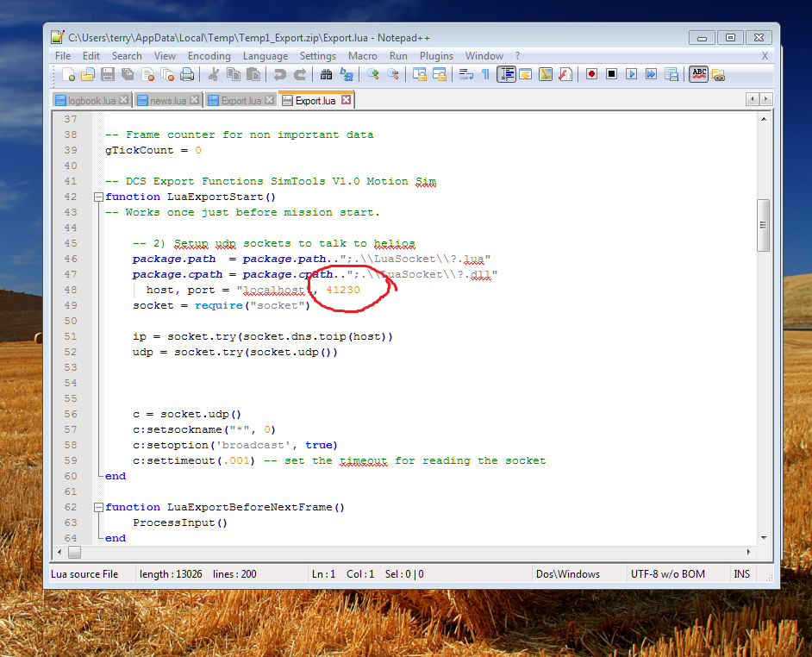Collapse the LuaExportStart function fold

[x=98, y=197]
